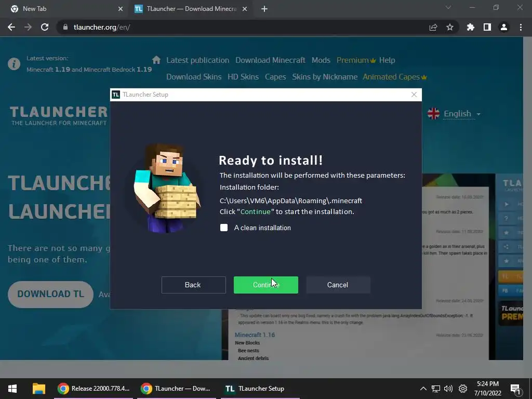Viewport: 532px width, 399px height.
Task: Click the info icon near Latest version
Action: pyautogui.click(x=14, y=64)
